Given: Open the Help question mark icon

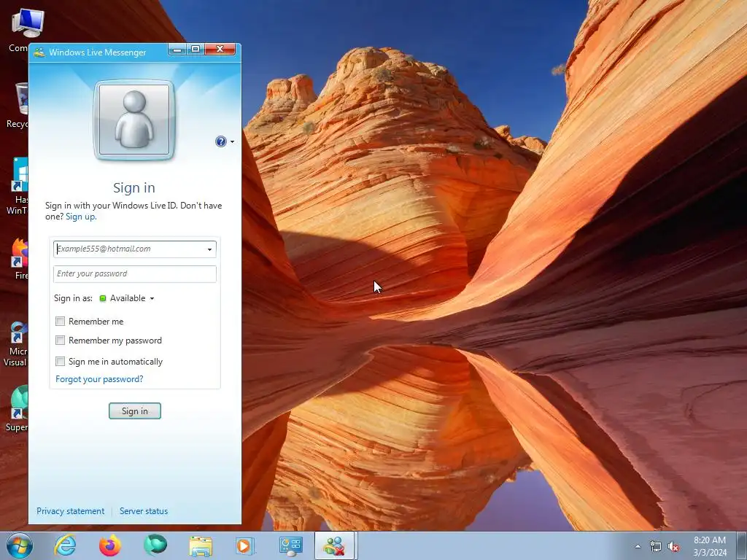Looking at the screenshot, I should pos(220,141).
